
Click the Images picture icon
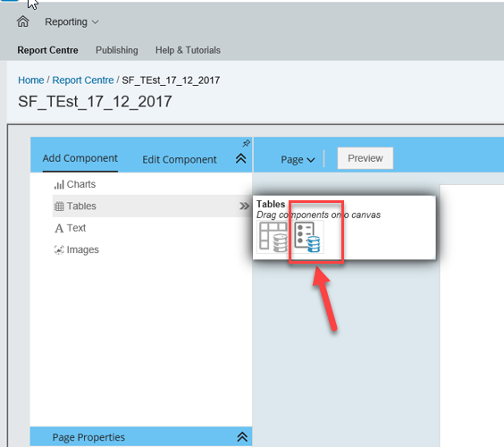[x=59, y=249]
